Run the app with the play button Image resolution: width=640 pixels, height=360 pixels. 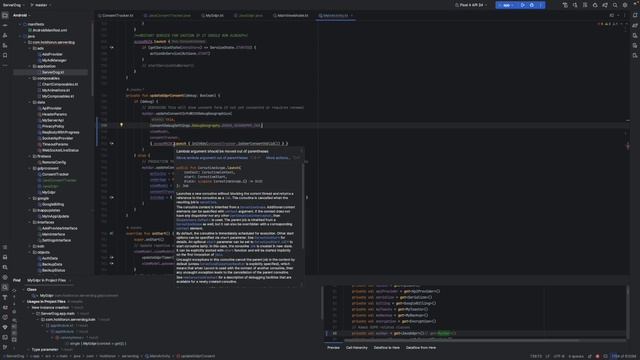coord(522,5)
